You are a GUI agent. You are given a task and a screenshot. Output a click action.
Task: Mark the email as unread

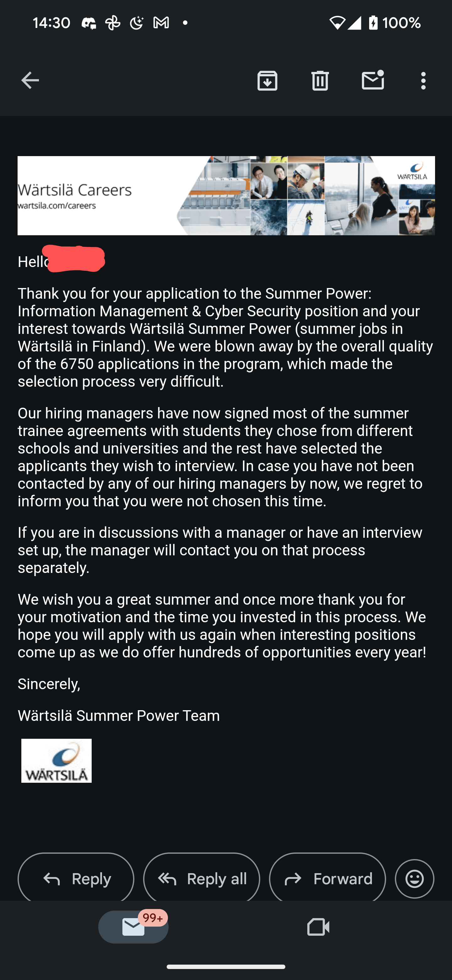coord(373,80)
